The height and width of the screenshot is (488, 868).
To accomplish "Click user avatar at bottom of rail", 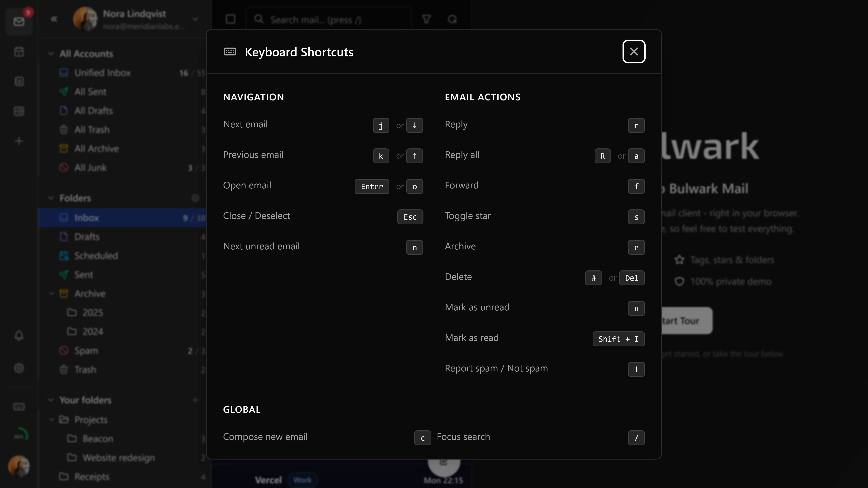I will 19,466.
